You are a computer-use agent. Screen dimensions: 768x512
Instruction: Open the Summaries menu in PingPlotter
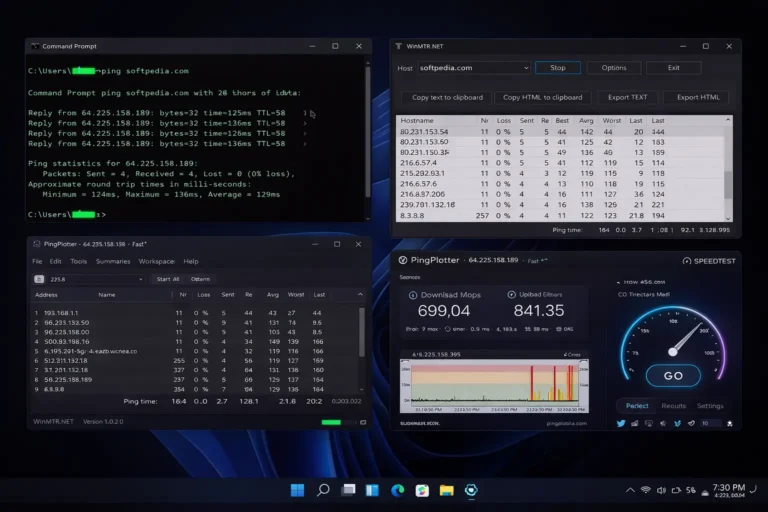113,262
